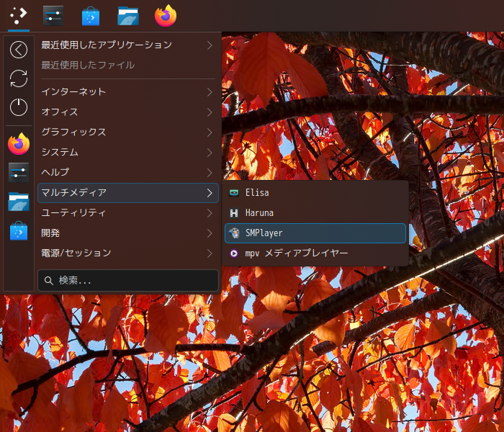Expand the 開発 category arrow
This screenshot has height=432, width=504.
210,233
